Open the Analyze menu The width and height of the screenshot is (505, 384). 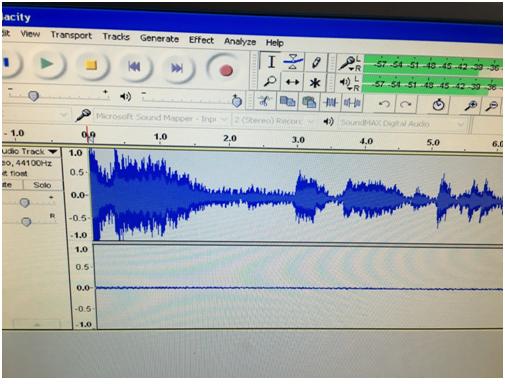[x=240, y=41]
